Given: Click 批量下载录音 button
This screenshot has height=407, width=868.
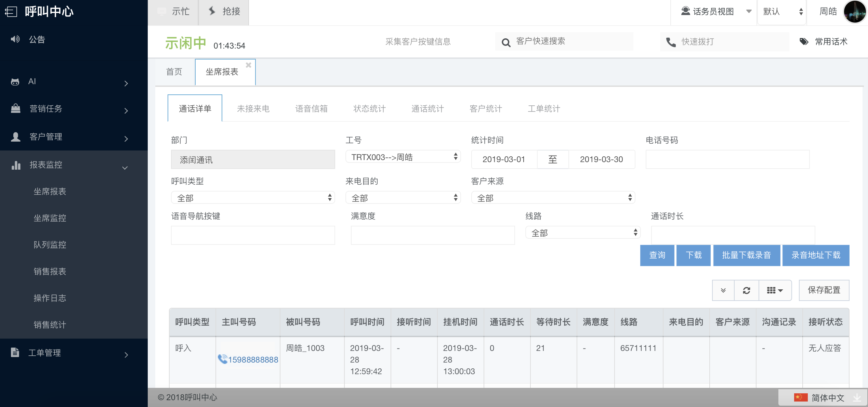Looking at the screenshot, I should point(746,255).
